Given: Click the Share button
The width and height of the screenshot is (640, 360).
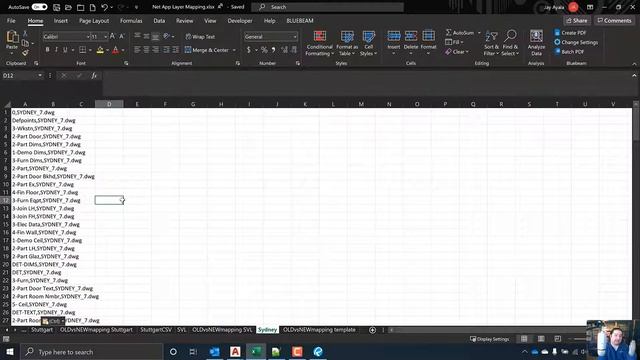Looking at the screenshot, I should point(577,20).
